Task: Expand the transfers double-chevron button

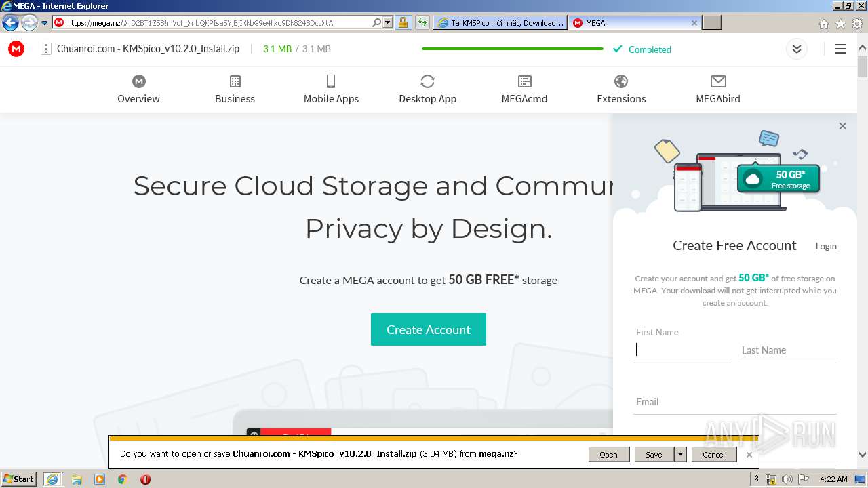Action: click(797, 49)
